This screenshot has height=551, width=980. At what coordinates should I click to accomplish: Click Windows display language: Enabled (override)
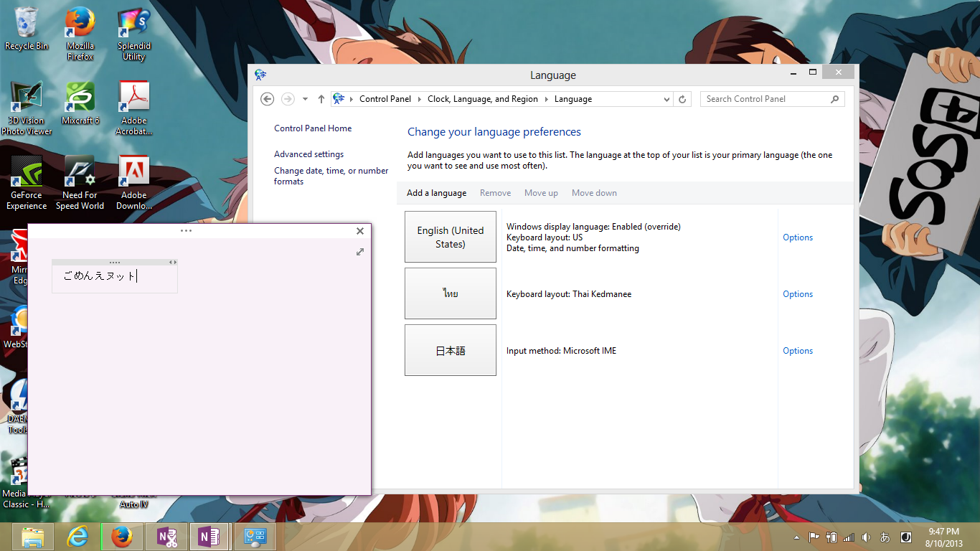pos(593,227)
